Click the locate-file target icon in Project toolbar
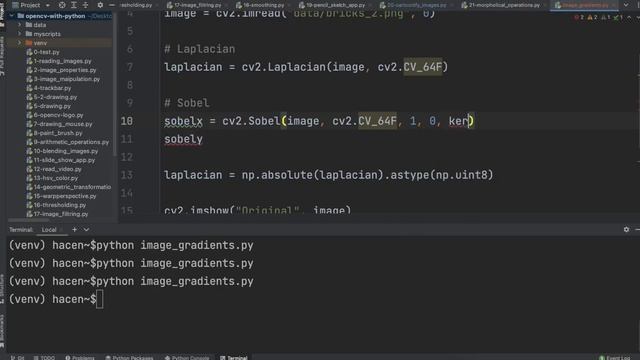Viewport: 640px width, 360px height. click(x=62, y=5)
